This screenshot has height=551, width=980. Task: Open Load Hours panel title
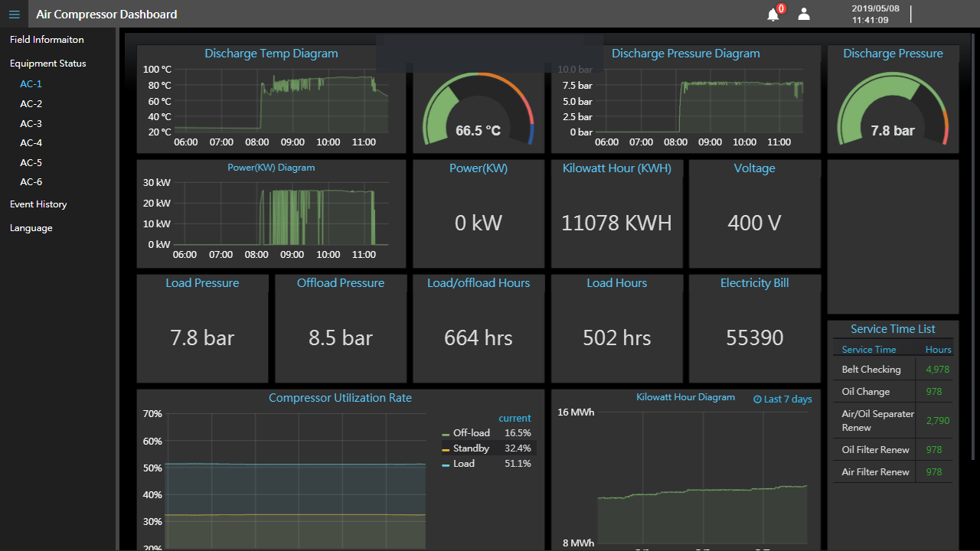tap(617, 283)
